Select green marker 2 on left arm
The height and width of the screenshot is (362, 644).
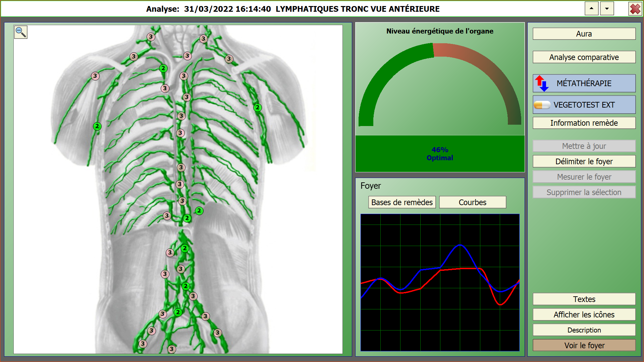97,126
